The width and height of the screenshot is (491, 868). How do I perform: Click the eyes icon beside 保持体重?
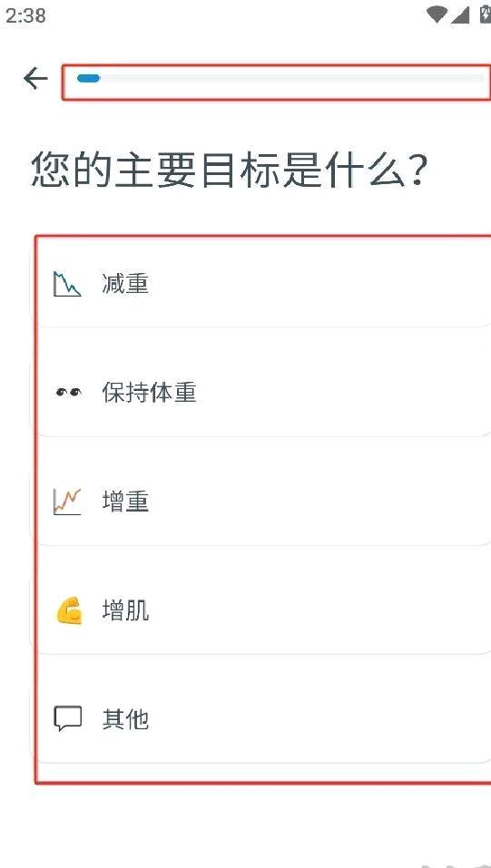click(67, 393)
